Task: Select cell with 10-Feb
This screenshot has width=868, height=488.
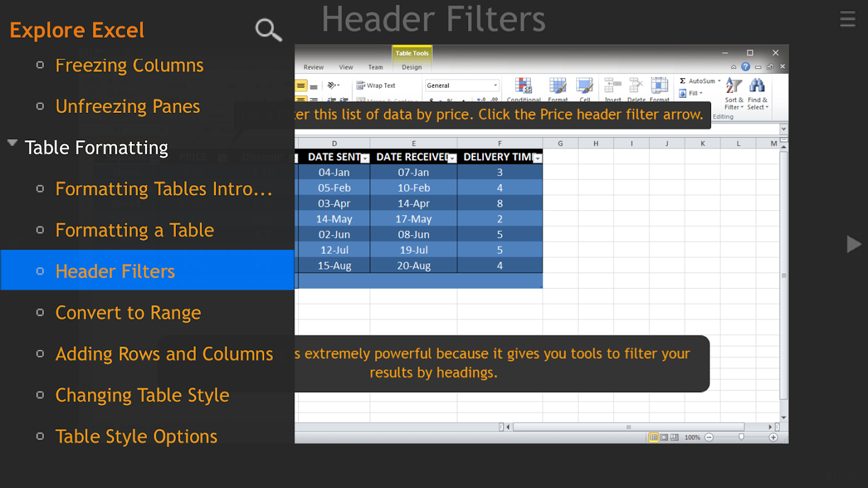Action: [413, 188]
